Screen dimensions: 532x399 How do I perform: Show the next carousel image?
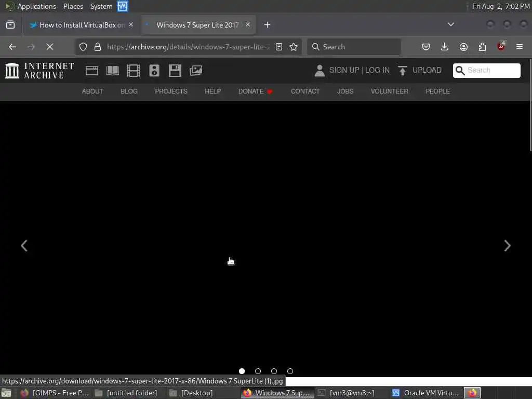507,246
